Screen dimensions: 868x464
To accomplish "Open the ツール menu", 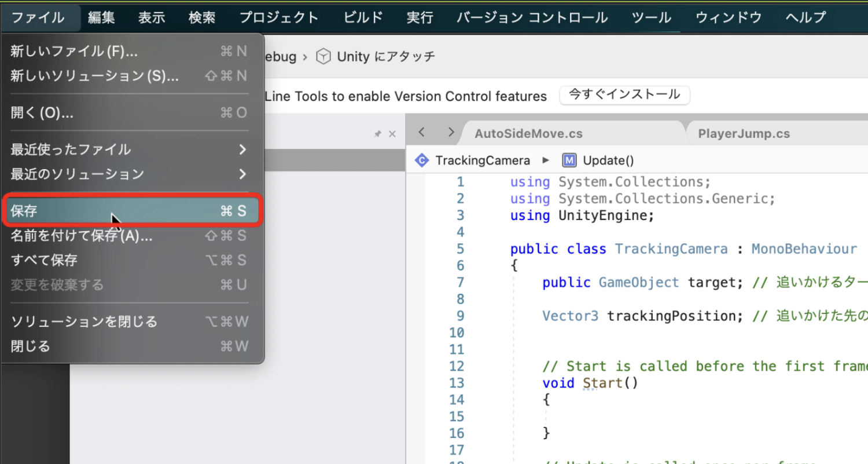I will [x=652, y=17].
